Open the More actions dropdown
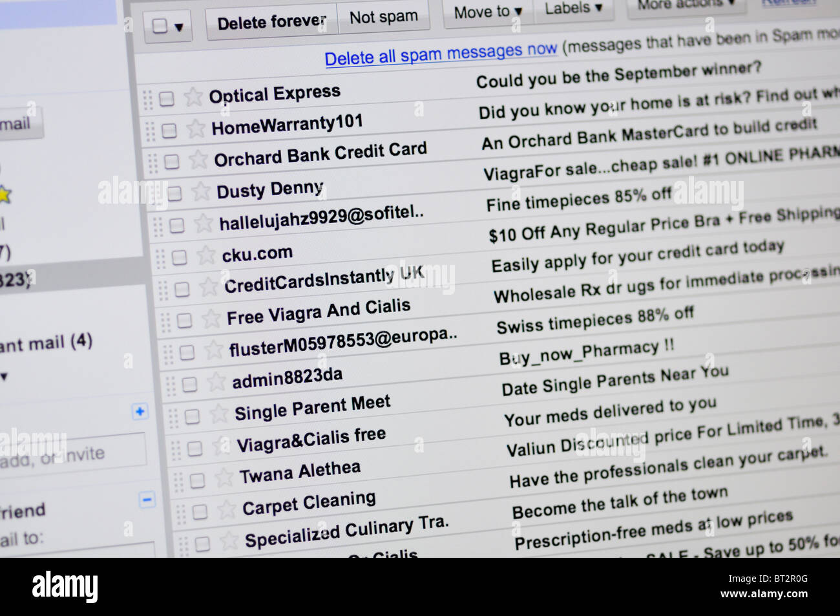 (686, 5)
